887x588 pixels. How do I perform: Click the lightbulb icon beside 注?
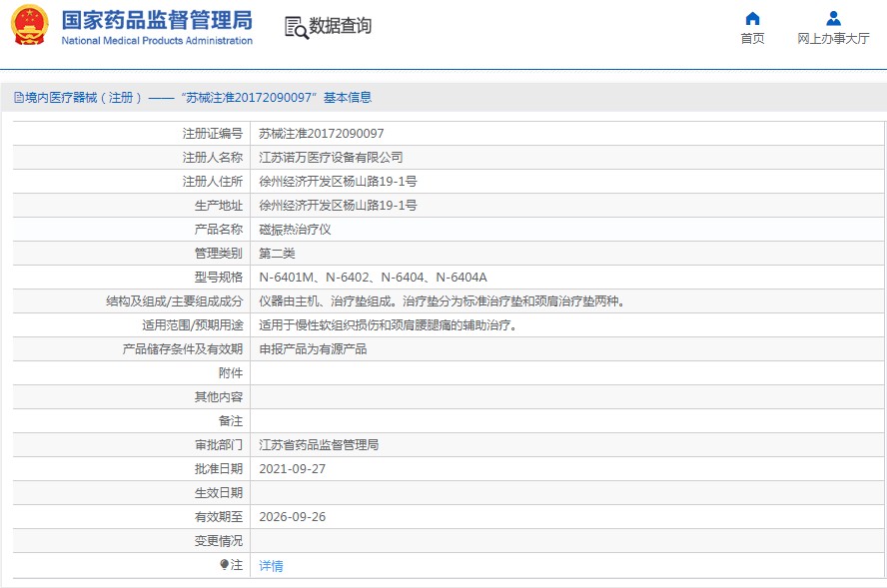point(225,565)
